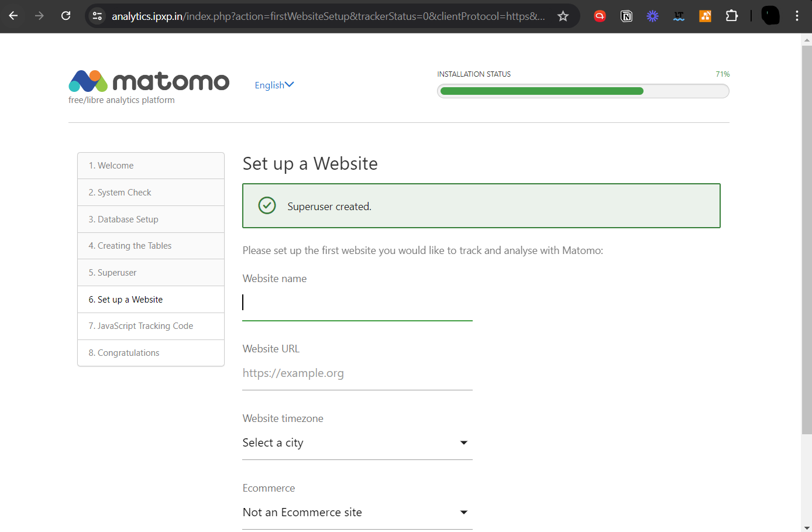This screenshot has height=532, width=812.
Task: Click the Superuser created. message text
Action: [x=329, y=207]
